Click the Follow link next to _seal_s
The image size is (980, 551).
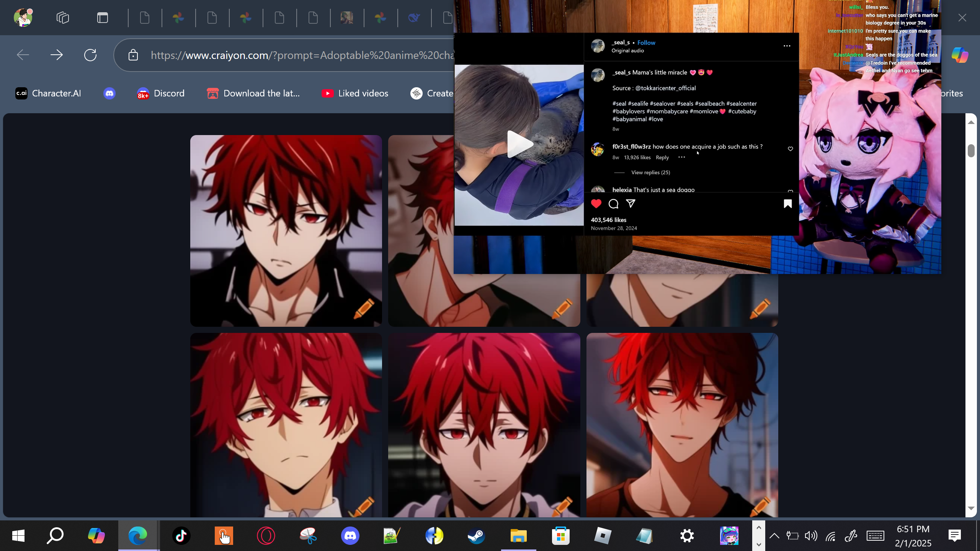point(646,43)
